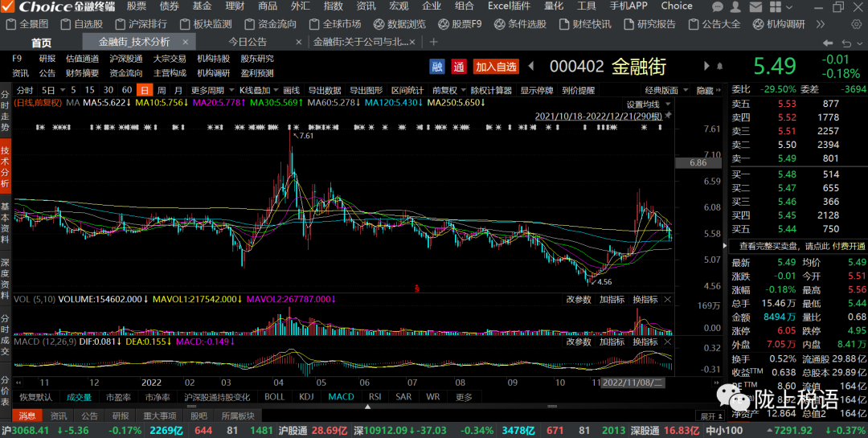Open 板块监测 sector monitor
Screen dimensions: 868x438
click(x=206, y=24)
